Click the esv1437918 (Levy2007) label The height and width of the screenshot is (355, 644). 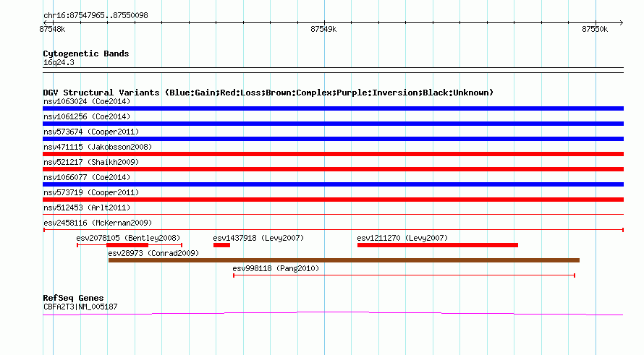258,238
